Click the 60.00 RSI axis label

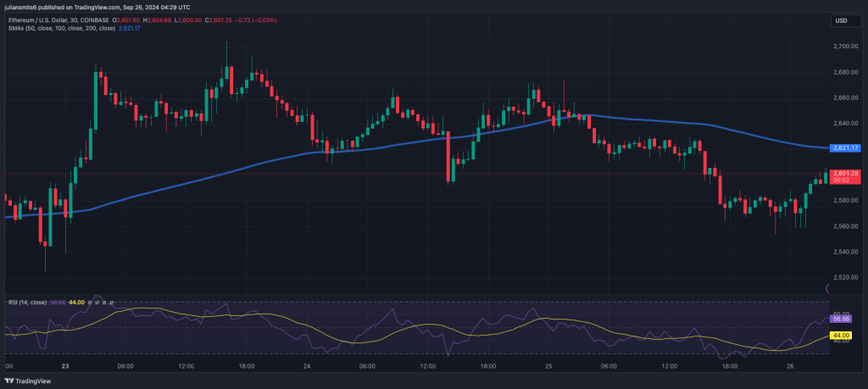pos(841,314)
